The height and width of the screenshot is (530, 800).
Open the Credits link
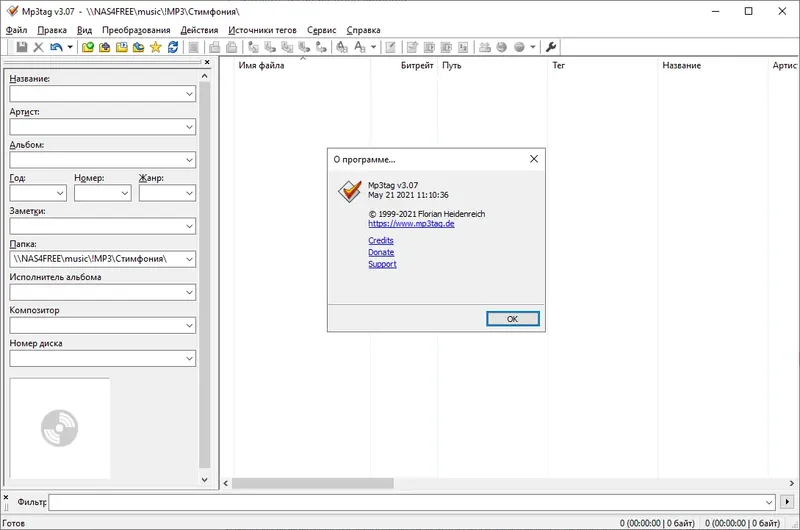381,240
